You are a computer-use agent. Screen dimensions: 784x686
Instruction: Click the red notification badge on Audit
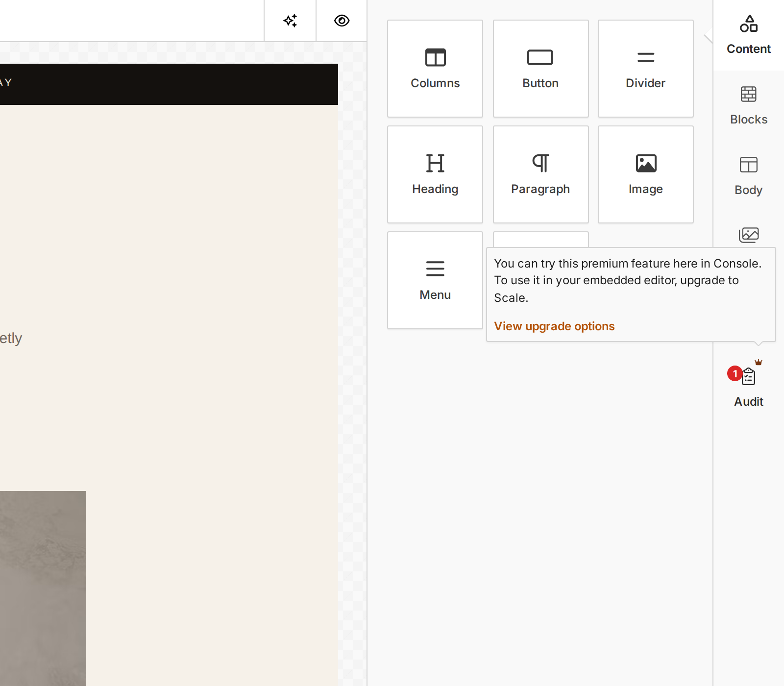tap(735, 374)
